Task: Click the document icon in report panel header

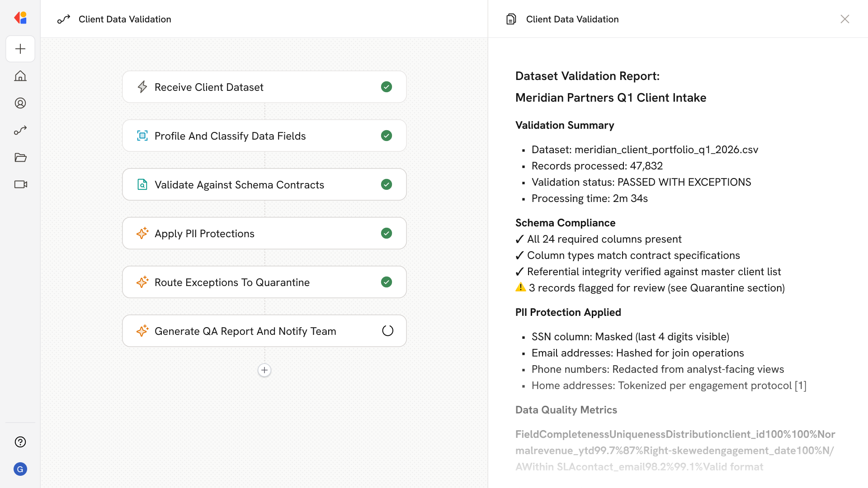Action: [x=511, y=19]
